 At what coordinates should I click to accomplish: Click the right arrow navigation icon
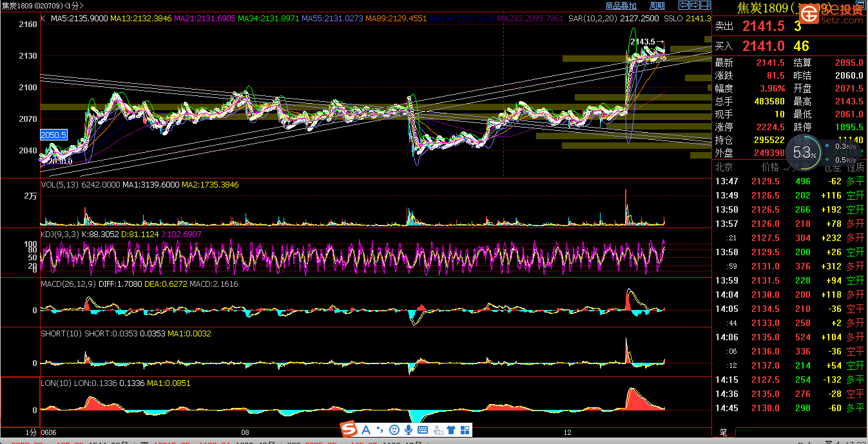pos(695,5)
